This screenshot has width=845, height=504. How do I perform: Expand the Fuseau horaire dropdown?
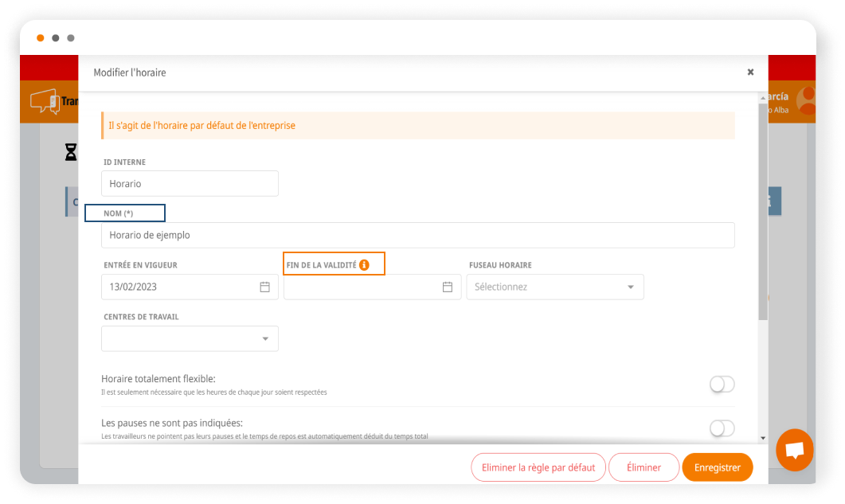555,287
